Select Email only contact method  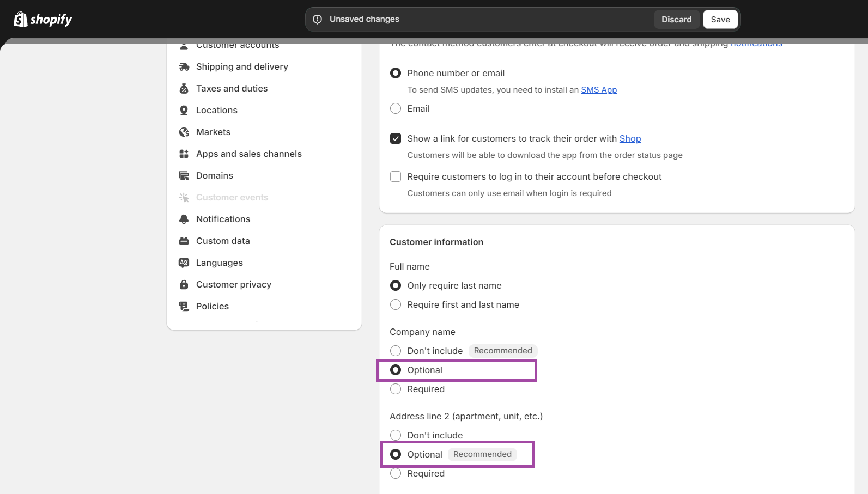pos(396,108)
